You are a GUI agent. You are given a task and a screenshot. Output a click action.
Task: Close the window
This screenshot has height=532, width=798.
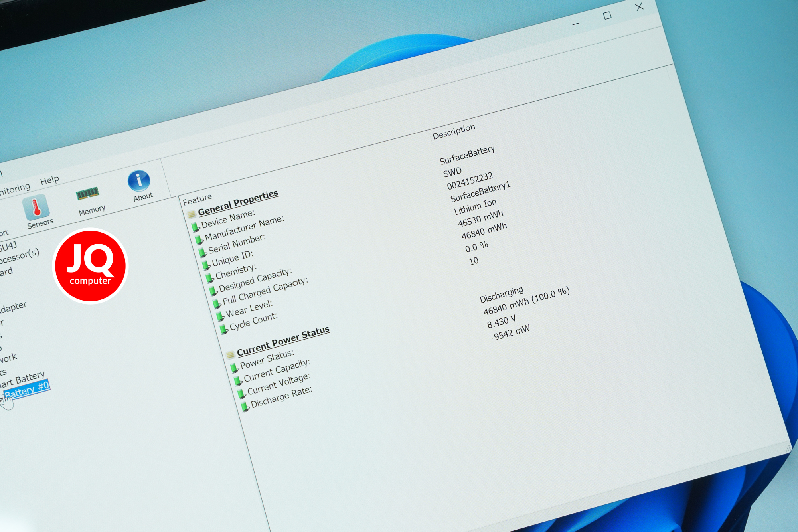click(639, 7)
